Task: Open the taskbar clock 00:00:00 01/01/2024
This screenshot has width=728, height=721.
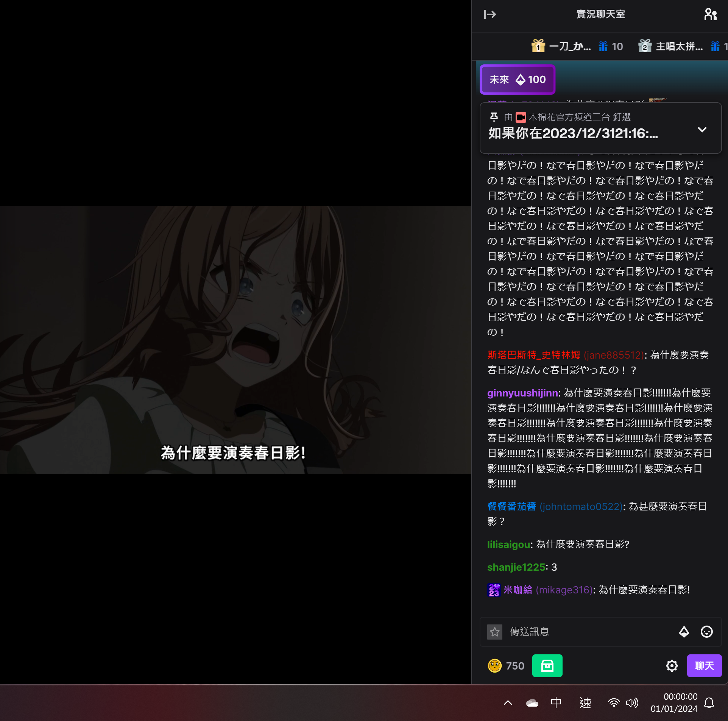Action: (674, 703)
